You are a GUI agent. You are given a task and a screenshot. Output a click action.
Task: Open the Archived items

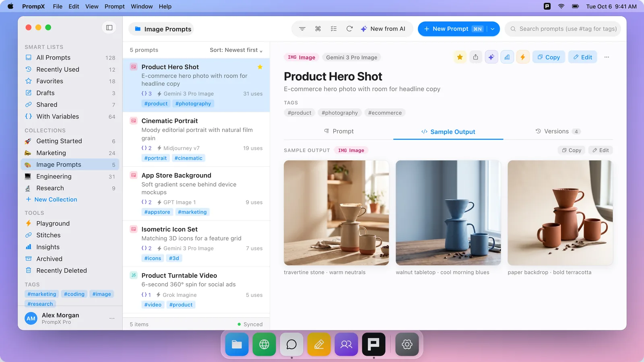[70, 259]
